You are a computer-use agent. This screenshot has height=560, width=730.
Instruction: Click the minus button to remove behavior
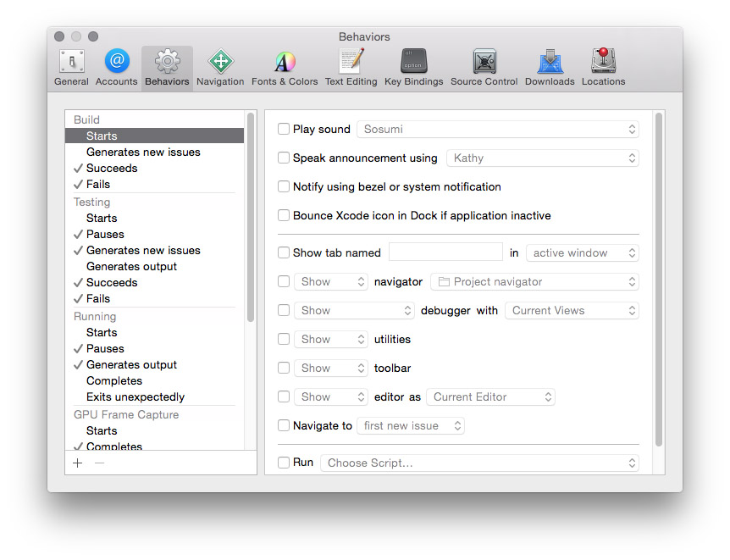click(99, 463)
